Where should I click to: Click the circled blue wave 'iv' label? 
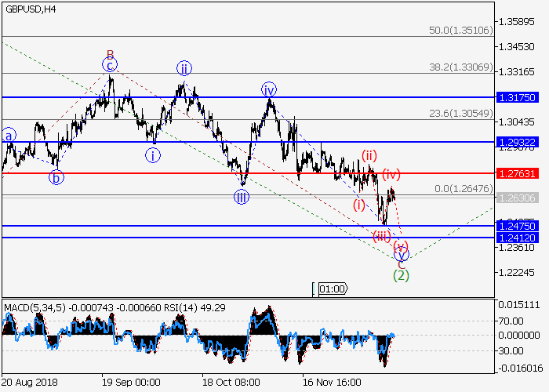(269, 89)
